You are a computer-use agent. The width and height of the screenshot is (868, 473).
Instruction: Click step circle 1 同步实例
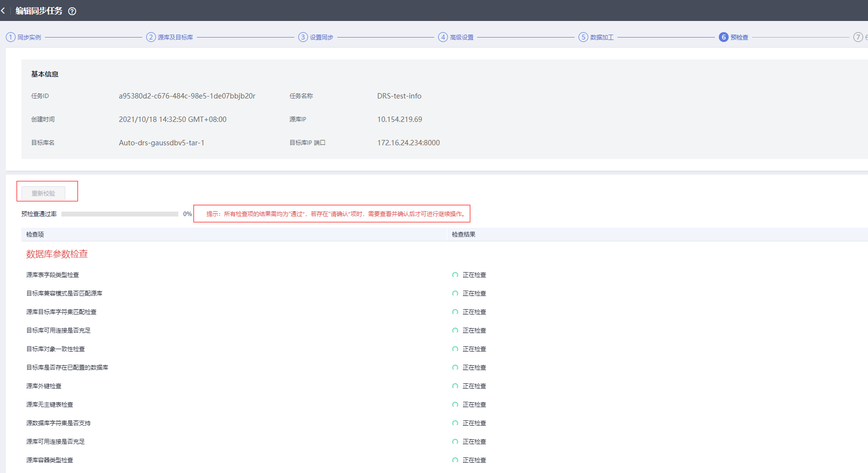[10, 37]
